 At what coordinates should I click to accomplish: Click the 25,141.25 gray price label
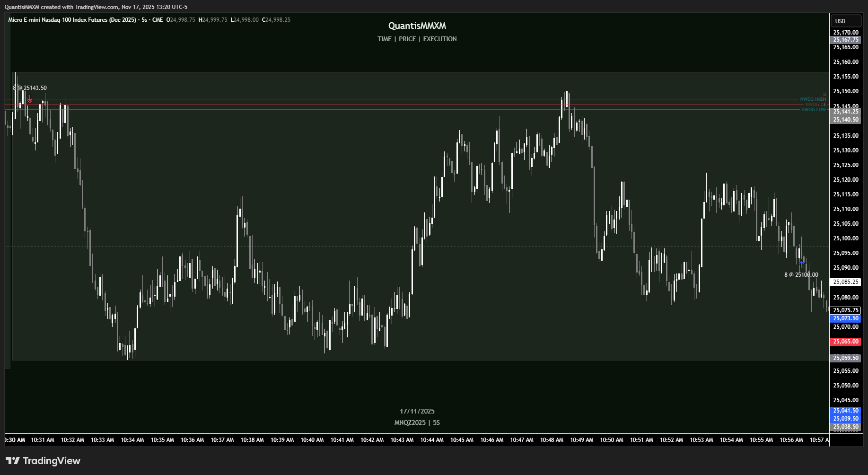845,112
